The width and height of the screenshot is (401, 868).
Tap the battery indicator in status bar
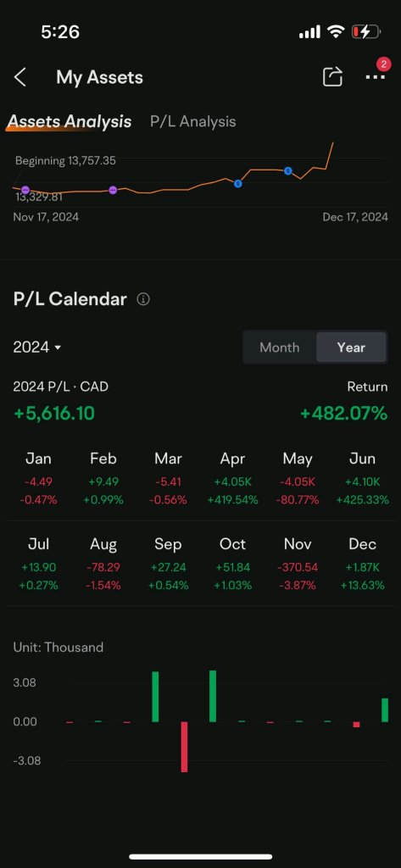[x=366, y=32]
